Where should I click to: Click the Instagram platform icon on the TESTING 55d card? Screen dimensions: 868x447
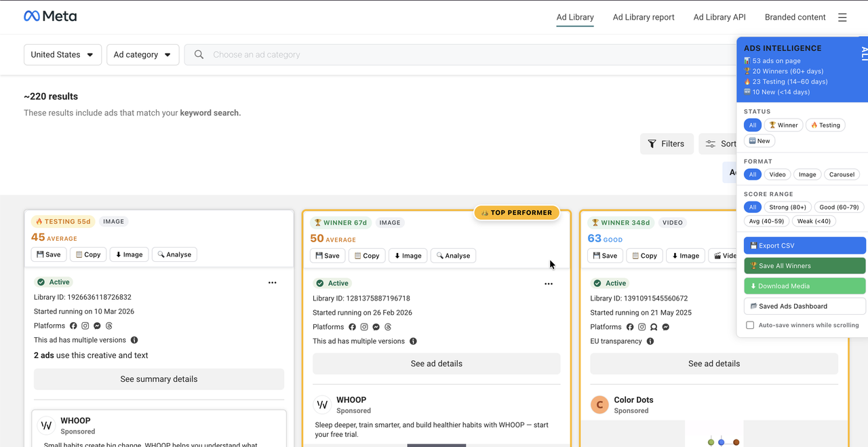[85, 326]
